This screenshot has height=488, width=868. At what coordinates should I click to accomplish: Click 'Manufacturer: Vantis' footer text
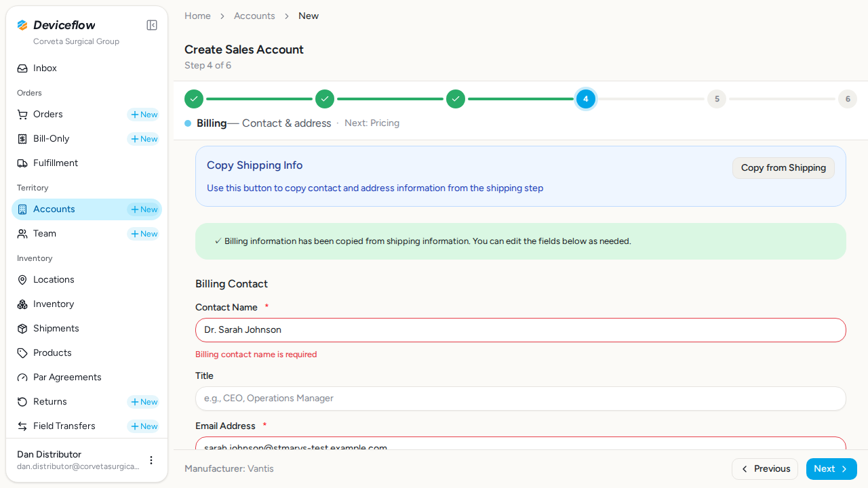coord(229,469)
